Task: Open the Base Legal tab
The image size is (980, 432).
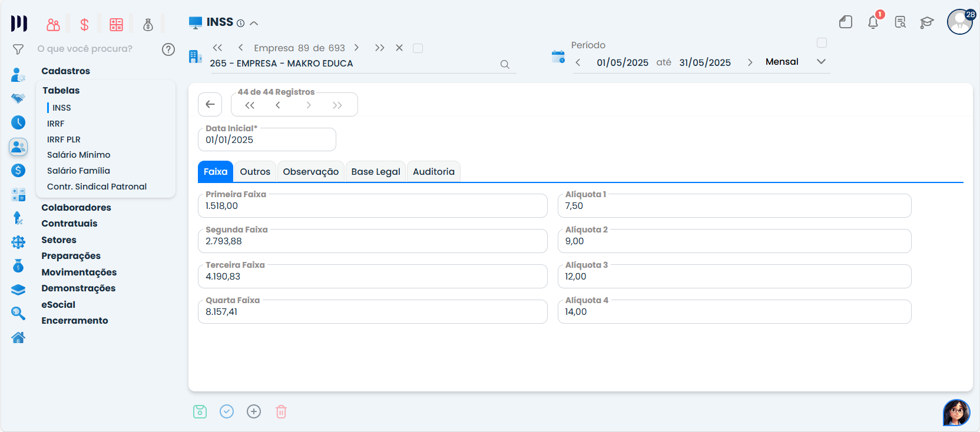Action: tap(376, 172)
